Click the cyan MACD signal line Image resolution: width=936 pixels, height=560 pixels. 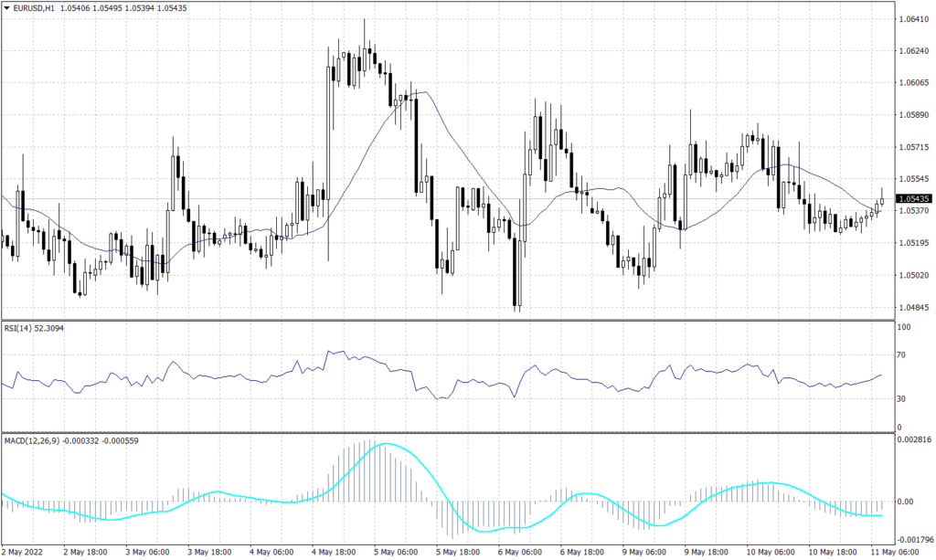tap(384, 445)
